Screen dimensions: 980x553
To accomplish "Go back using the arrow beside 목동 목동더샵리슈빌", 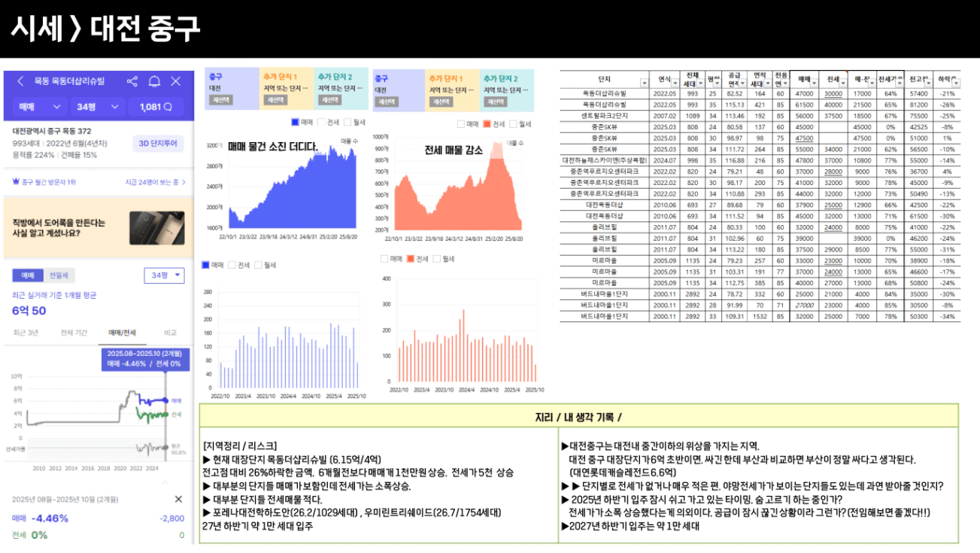I will pyautogui.click(x=20, y=81).
